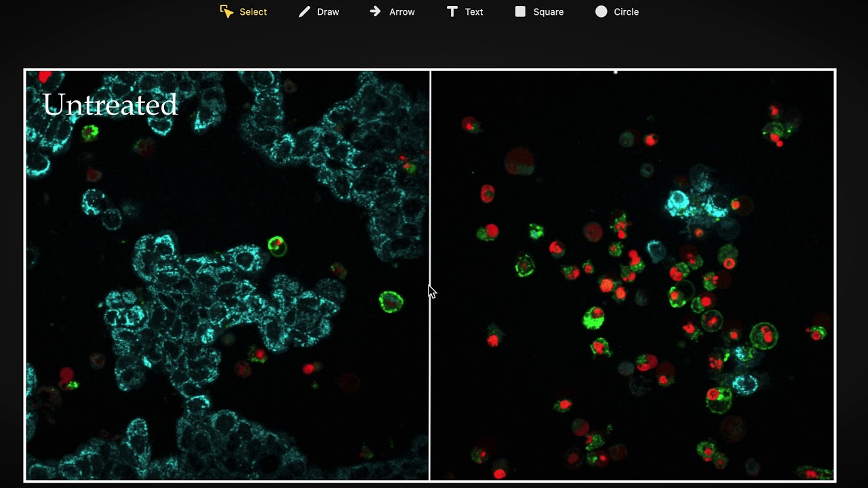Pick the Arrow annotation tool
The image size is (868, 488).
(392, 12)
